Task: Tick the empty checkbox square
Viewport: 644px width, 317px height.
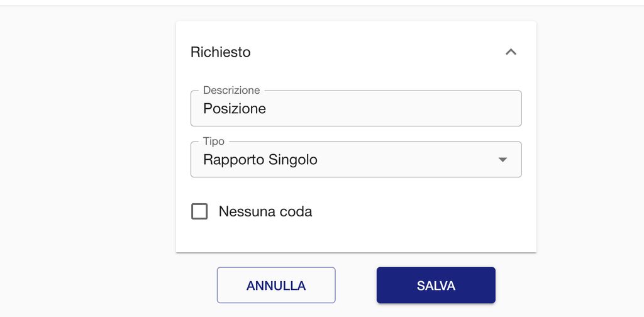Action: 199,211
